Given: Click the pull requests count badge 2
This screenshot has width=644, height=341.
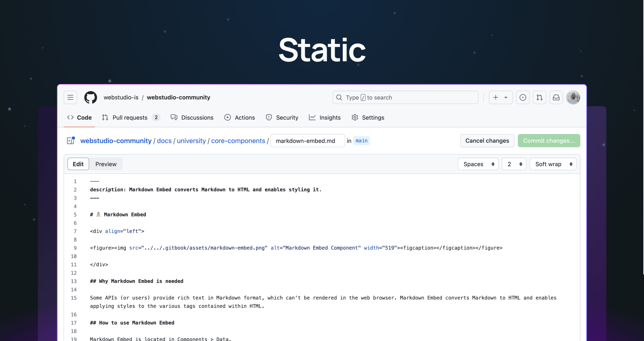Looking at the screenshot, I should (156, 118).
